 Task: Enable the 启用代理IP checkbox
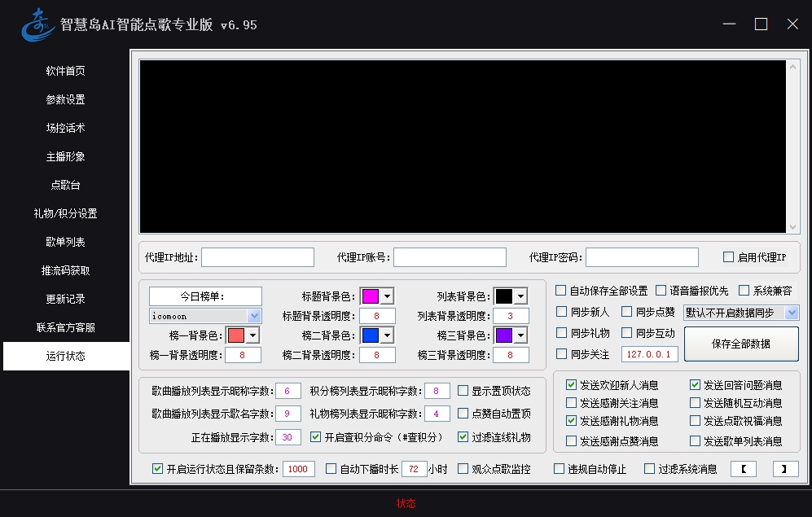pyautogui.click(x=729, y=257)
